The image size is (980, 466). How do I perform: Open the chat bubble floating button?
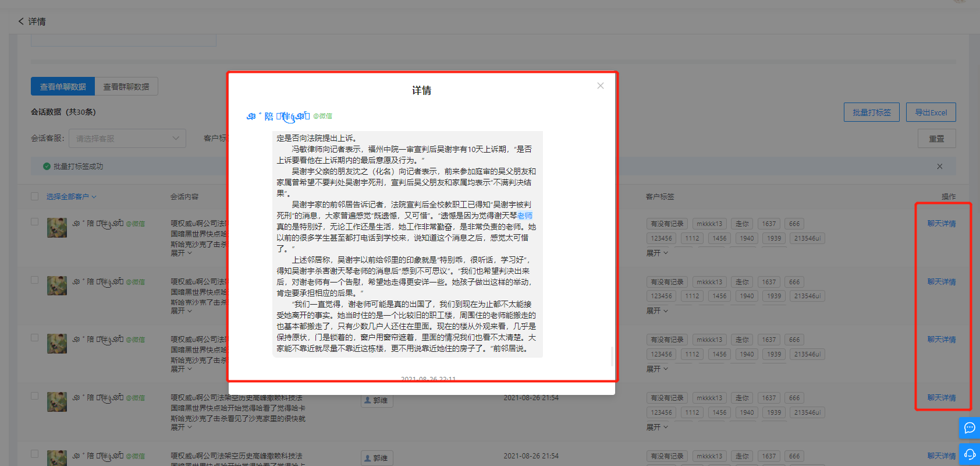tap(970, 428)
